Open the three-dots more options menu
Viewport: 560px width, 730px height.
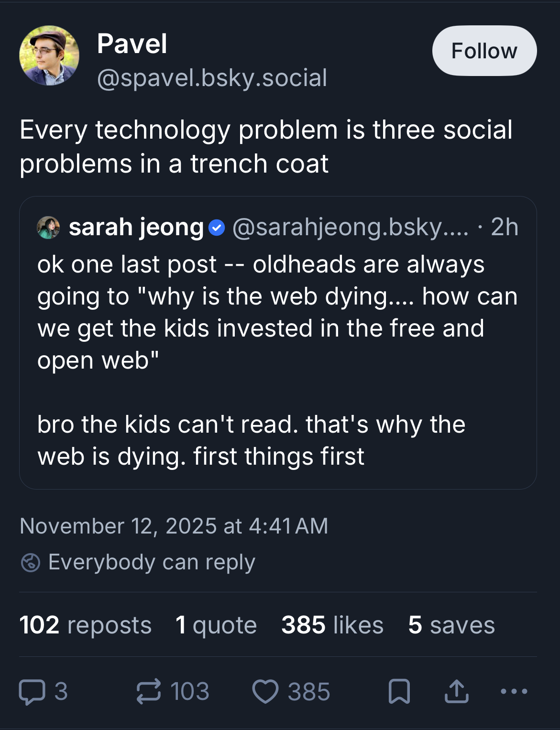514,691
